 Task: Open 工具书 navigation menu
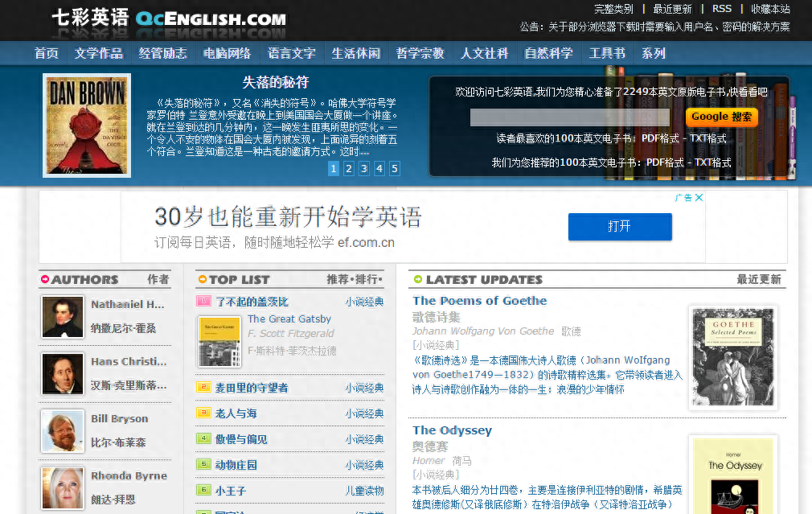click(x=607, y=53)
